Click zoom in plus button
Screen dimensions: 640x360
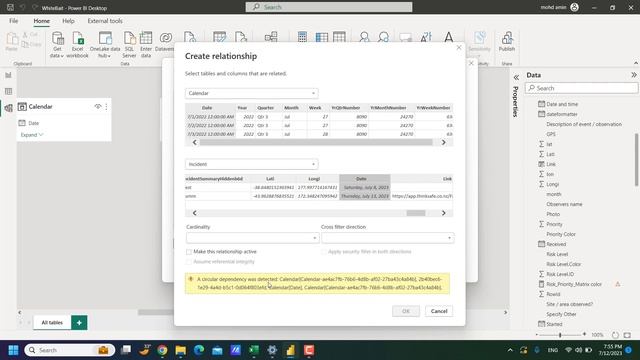click(x=584, y=334)
